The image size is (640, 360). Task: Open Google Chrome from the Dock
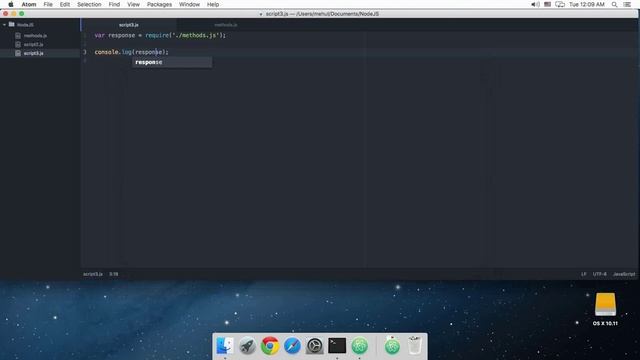click(270, 346)
